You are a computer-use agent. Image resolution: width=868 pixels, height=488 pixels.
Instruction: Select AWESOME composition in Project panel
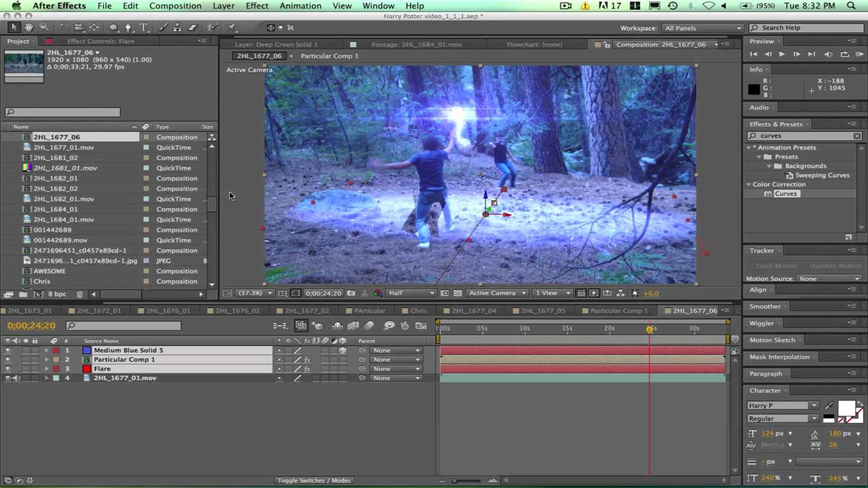(x=49, y=271)
